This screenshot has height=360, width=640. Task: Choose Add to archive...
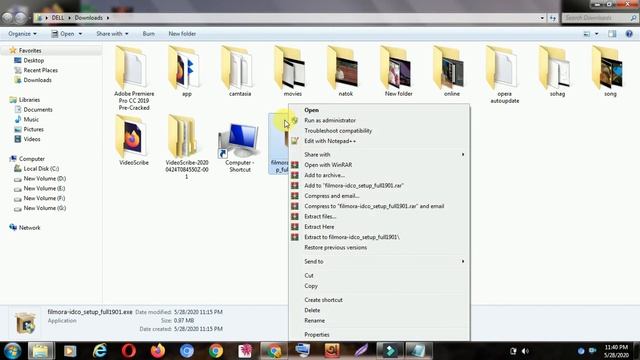324,175
